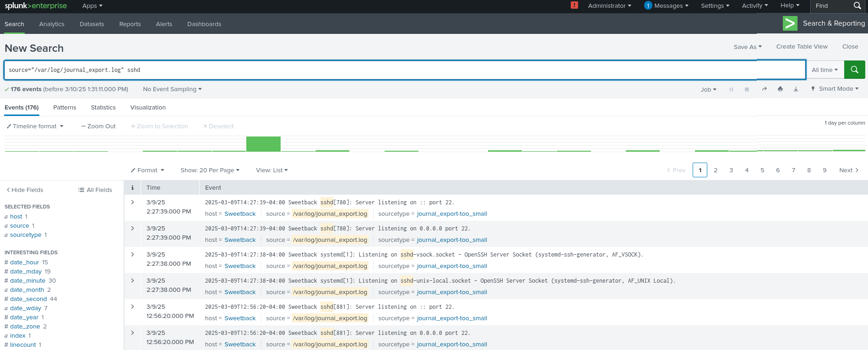Click the date_hour field
Screen dimensions: 868x350
tap(25, 262)
